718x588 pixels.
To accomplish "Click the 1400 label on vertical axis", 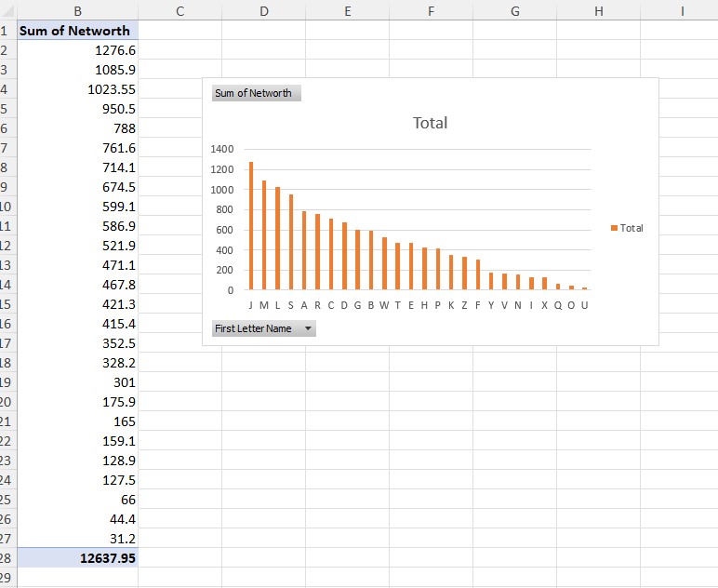I will click(222, 149).
